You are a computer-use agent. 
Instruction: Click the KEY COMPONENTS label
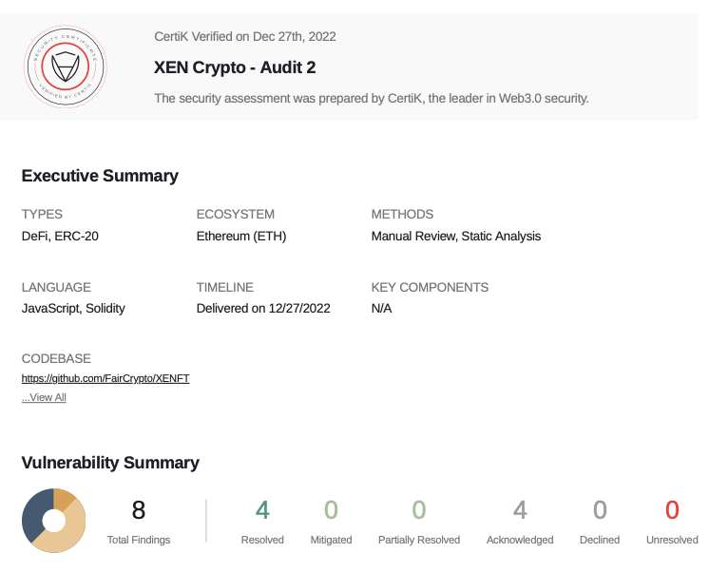coord(430,287)
